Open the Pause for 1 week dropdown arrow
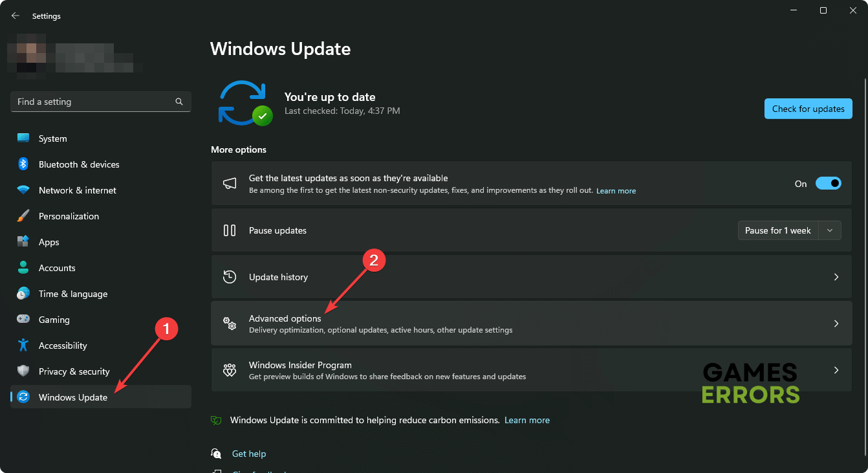Screen dimensions: 868x473 (x=830, y=230)
